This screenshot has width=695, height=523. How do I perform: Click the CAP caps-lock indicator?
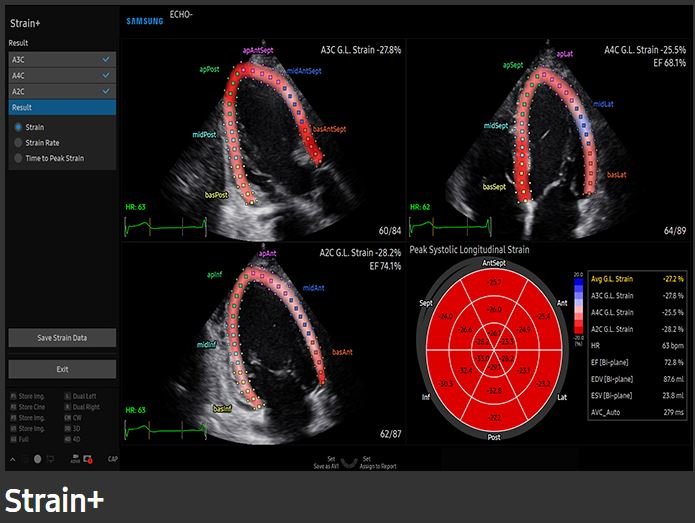click(x=113, y=459)
